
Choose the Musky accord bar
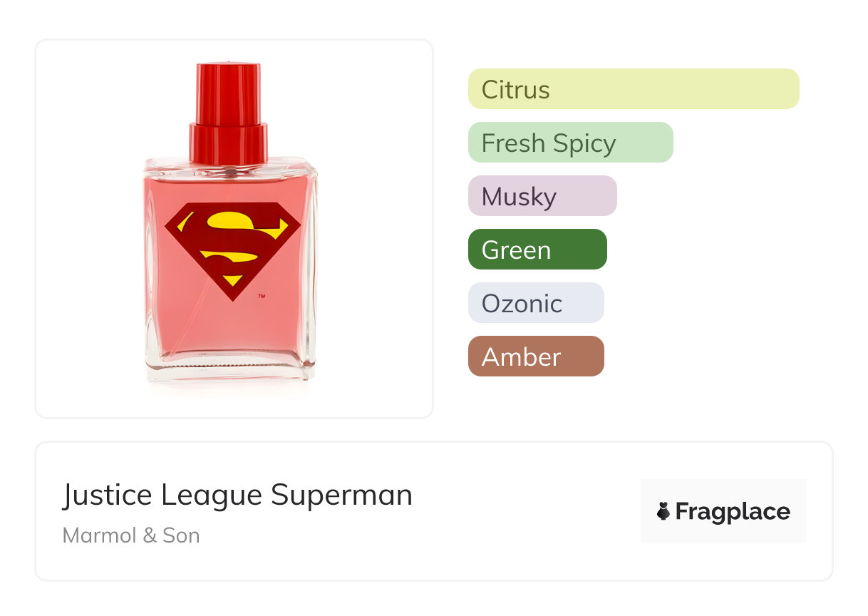pyautogui.click(x=542, y=196)
